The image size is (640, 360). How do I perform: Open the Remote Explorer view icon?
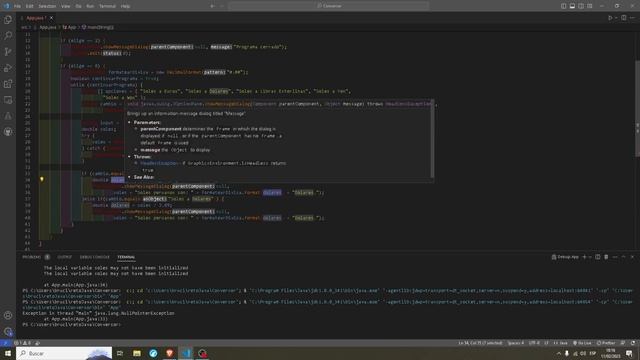click(x=8, y=100)
